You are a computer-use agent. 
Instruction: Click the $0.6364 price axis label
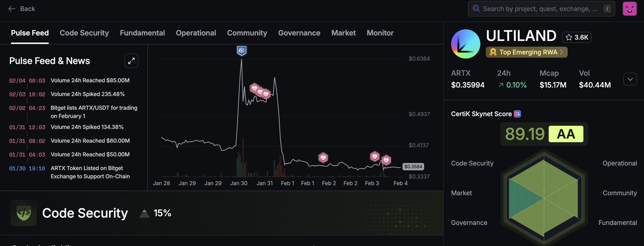click(x=419, y=59)
